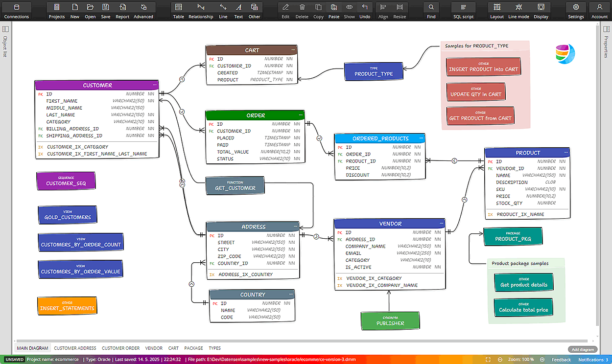The image size is (612, 364).
Task: Open the ORDERED_PRODUCTS table ellipsis menu
Action: [421, 138]
